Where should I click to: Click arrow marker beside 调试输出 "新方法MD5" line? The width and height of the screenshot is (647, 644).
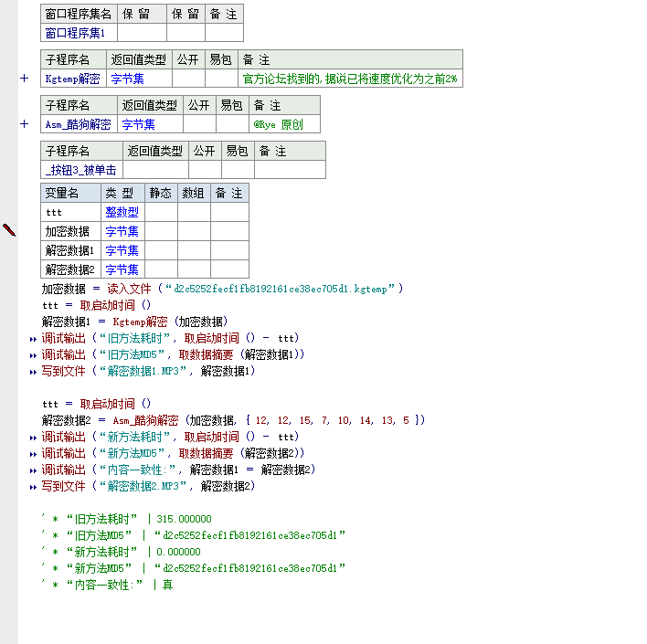pos(33,454)
